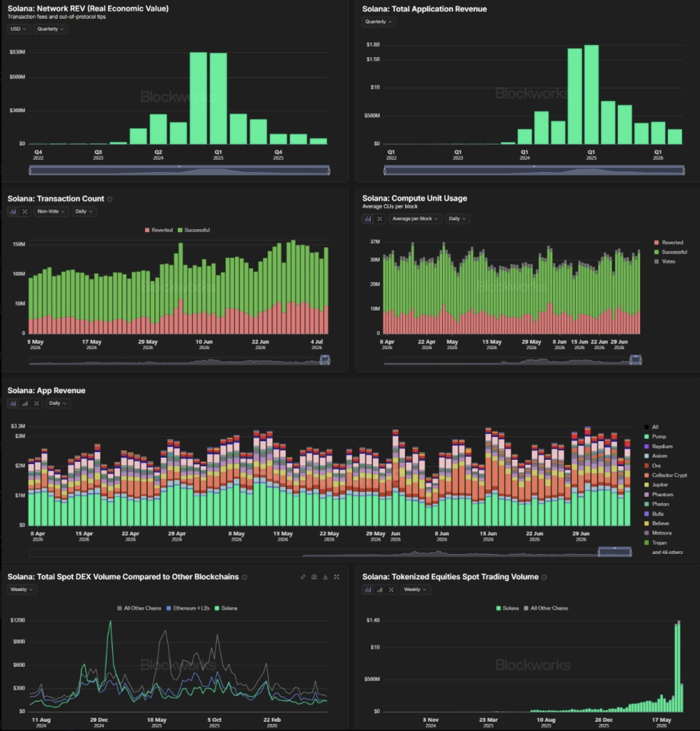Copy link to the Spot DEX Volume chart
This screenshot has width=700, height=731.
point(303,577)
